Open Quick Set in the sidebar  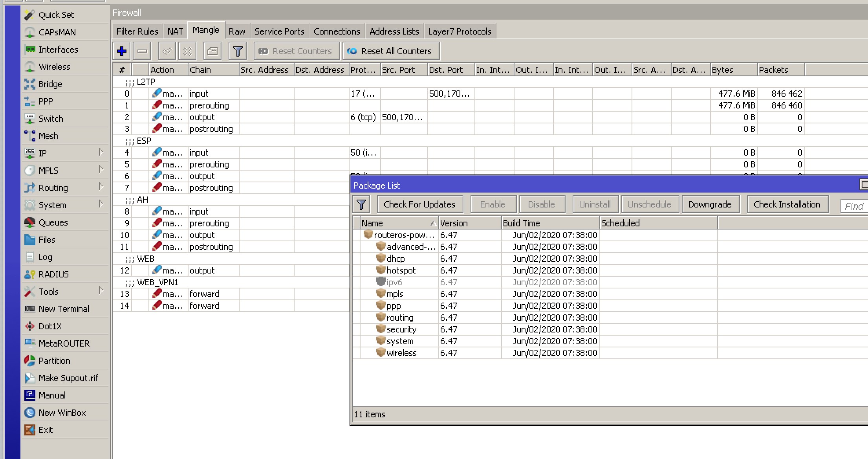(x=65, y=15)
